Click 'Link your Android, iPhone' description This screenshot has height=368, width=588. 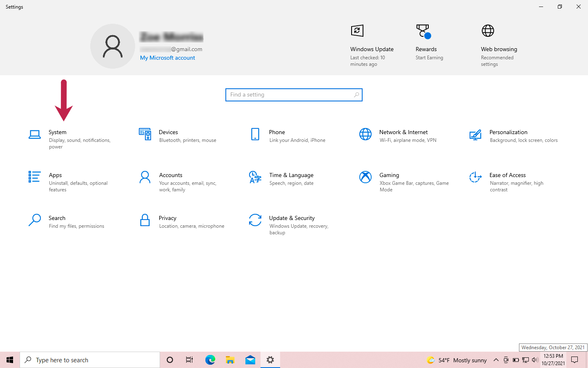pos(297,140)
